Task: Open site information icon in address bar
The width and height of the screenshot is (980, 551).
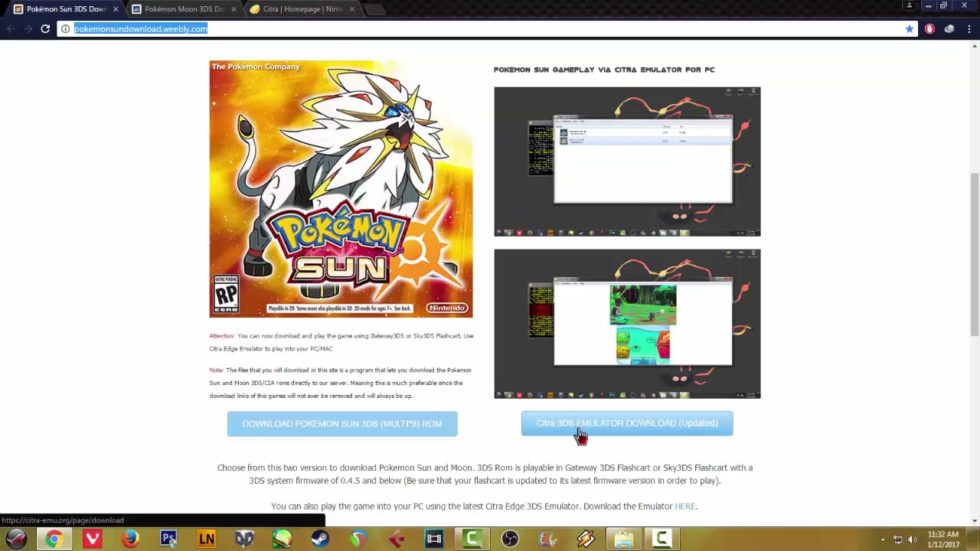Action: click(66, 28)
